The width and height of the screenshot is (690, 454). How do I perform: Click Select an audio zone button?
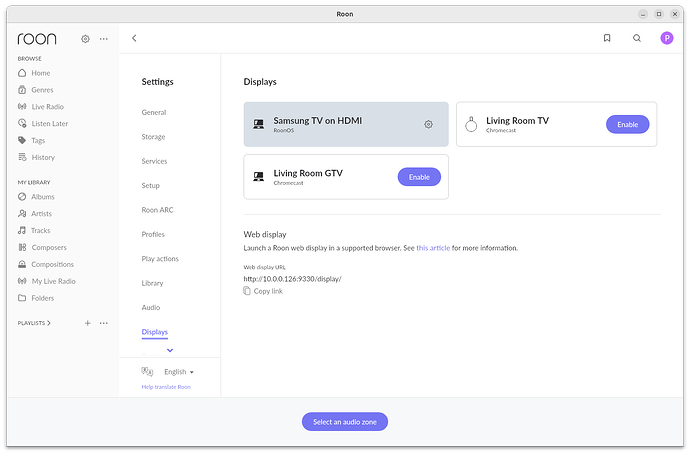click(x=345, y=422)
